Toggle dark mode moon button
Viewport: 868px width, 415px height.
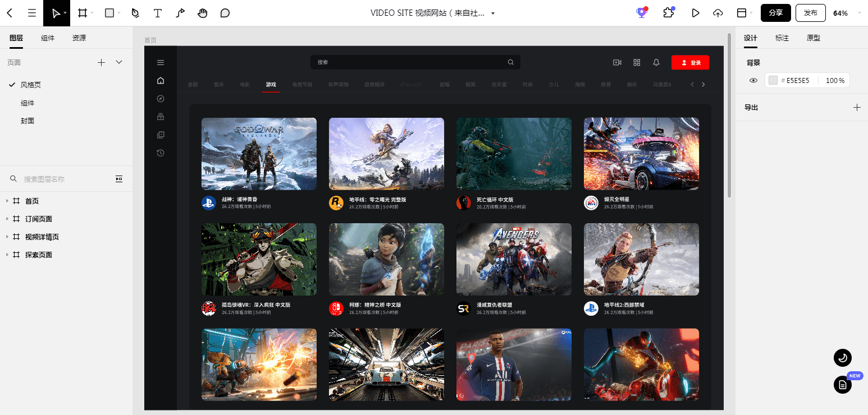[843, 357]
